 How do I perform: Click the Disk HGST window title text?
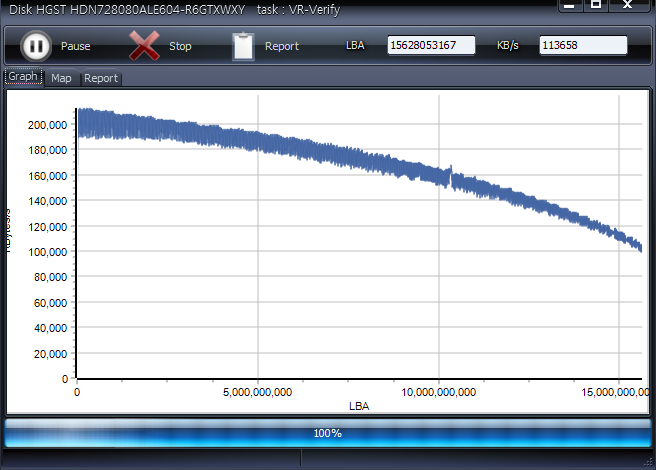(x=127, y=8)
